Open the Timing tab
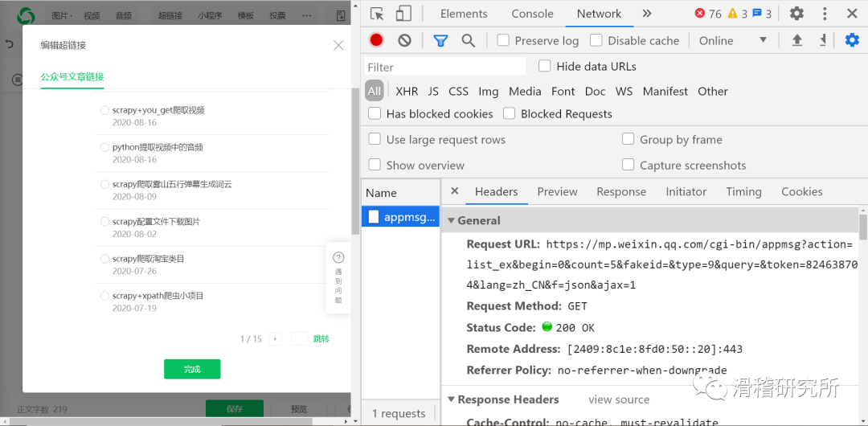This screenshot has width=868, height=426. coord(743,191)
